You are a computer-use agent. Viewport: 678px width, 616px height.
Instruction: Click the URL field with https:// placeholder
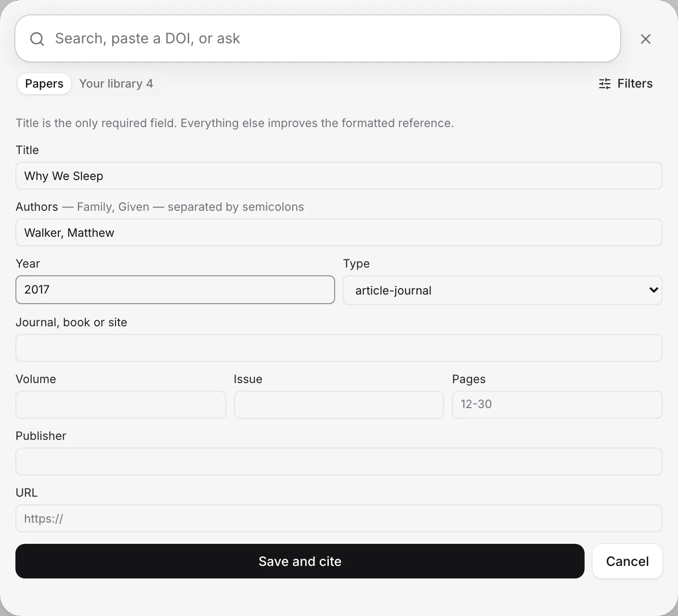tap(339, 518)
